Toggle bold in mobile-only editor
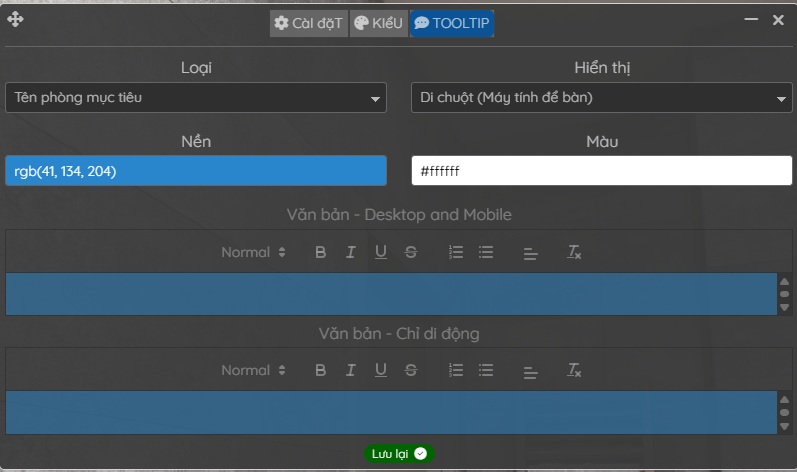Image resolution: width=797 pixels, height=472 pixels. pyautogui.click(x=320, y=370)
